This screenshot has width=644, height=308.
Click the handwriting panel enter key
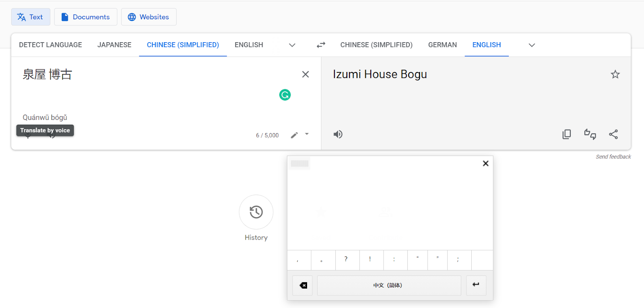click(x=476, y=285)
